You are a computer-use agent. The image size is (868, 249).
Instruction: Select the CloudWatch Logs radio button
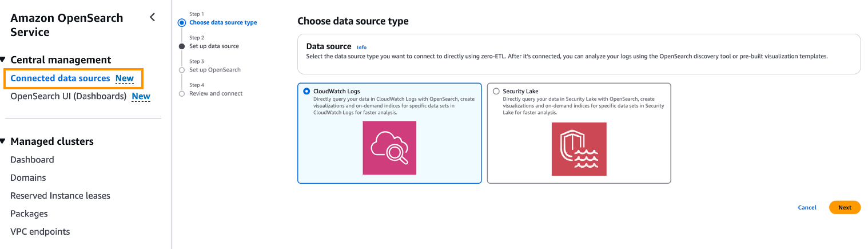pos(307,91)
